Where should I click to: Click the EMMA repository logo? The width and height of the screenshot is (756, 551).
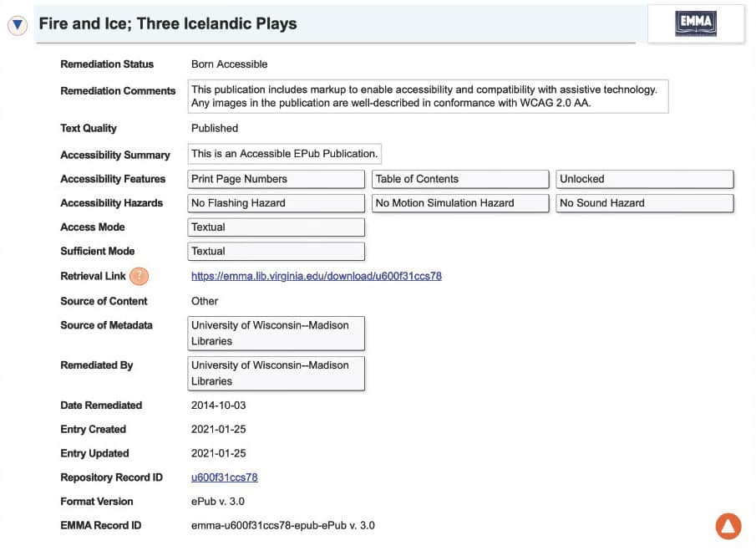(x=695, y=25)
